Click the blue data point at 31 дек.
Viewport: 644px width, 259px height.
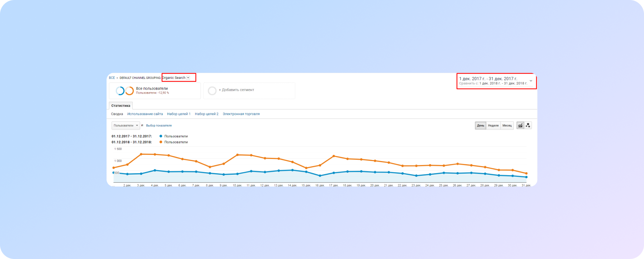click(526, 177)
